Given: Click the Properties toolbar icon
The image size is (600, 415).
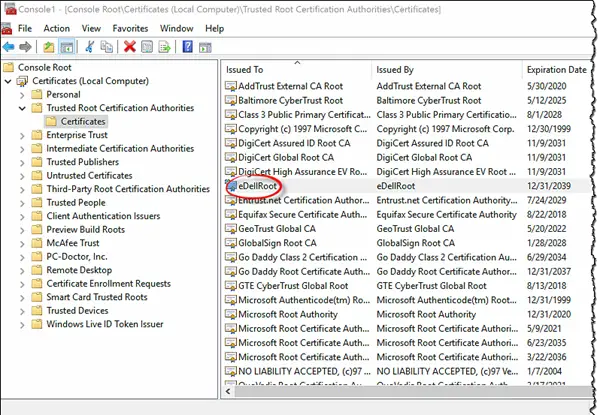Looking at the screenshot, I should [147, 47].
